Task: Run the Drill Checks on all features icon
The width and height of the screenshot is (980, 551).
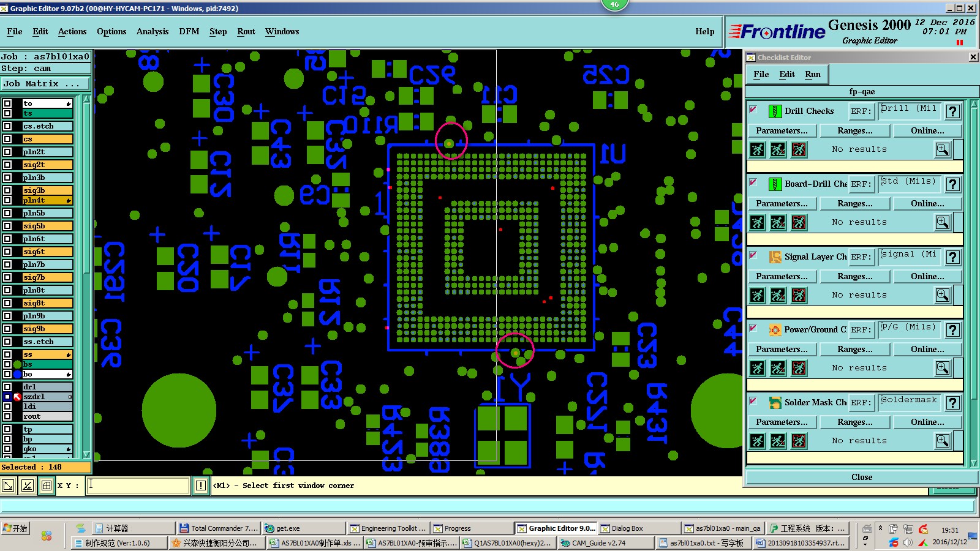Action: tap(758, 149)
